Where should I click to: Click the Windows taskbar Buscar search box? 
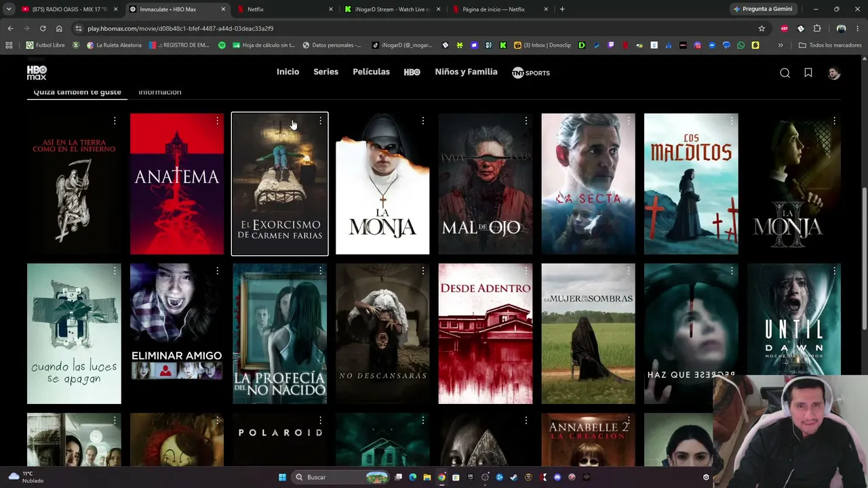pos(340,477)
